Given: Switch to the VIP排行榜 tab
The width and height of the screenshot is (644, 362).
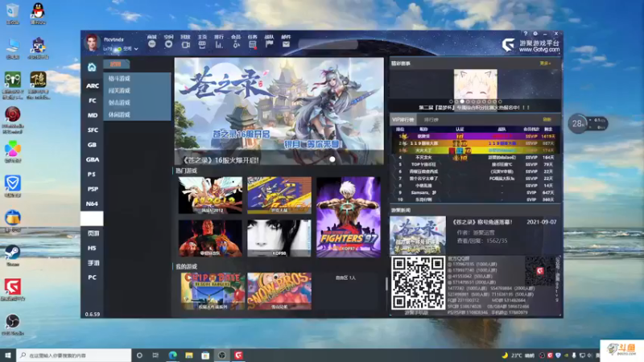Looking at the screenshot, I should (403, 119).
